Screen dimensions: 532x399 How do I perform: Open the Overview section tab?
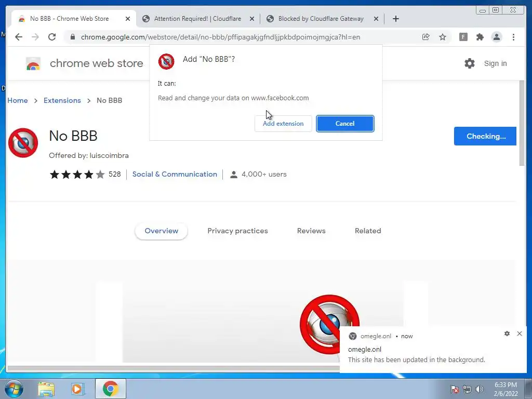click(161, 231)
